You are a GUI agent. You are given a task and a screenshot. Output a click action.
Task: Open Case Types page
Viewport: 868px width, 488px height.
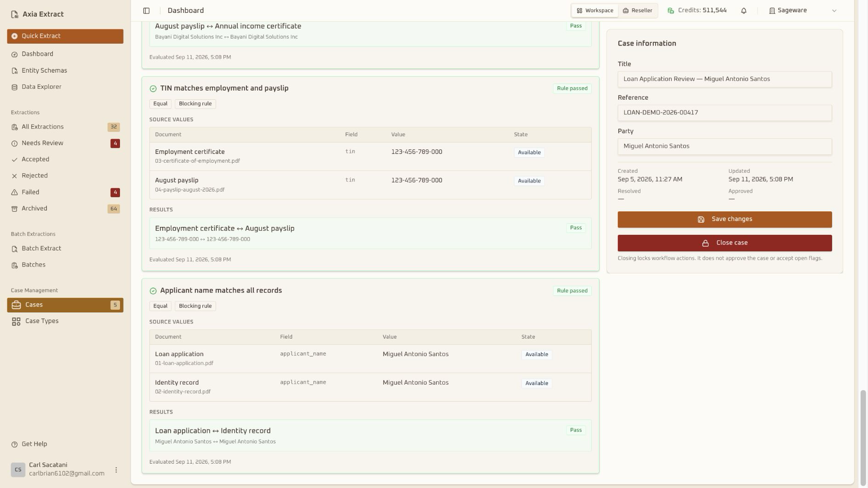65,321
